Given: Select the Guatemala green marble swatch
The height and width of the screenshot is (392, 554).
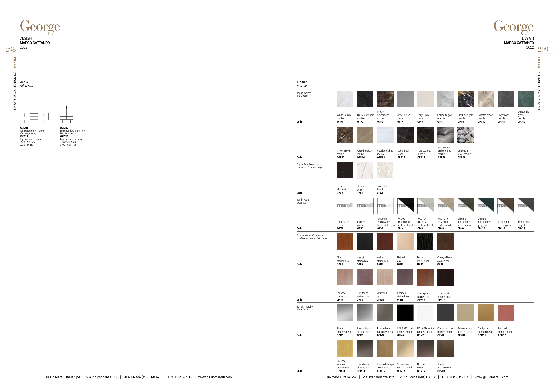Looking at the screenshot, I should point(526,99).
